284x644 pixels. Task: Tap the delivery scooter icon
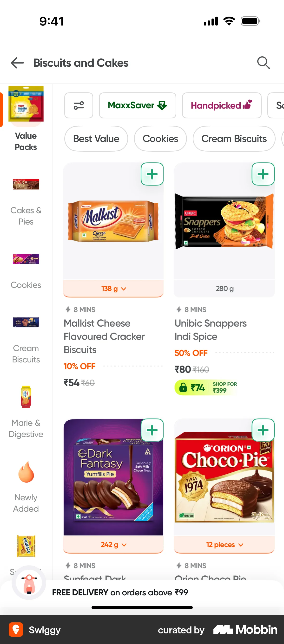[x=29, y=583]
